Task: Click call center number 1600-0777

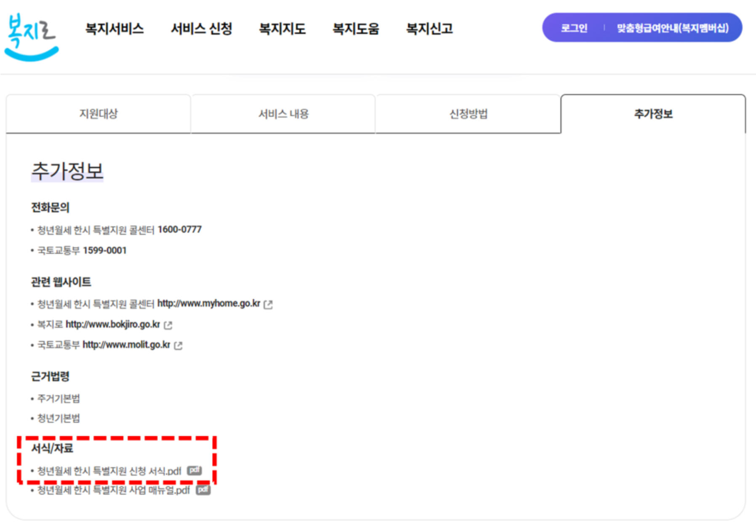Action: (x=180, y=230)
